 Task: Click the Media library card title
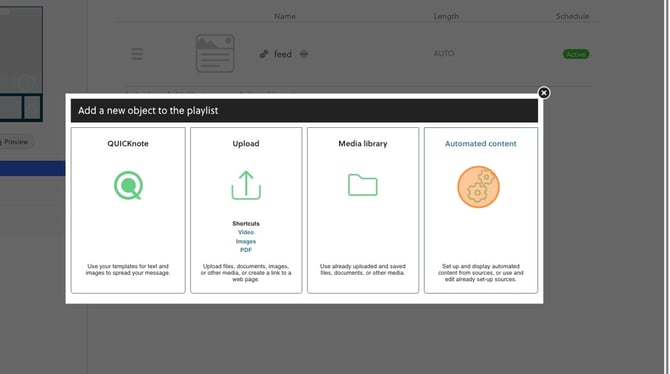(x=363, y=144)
